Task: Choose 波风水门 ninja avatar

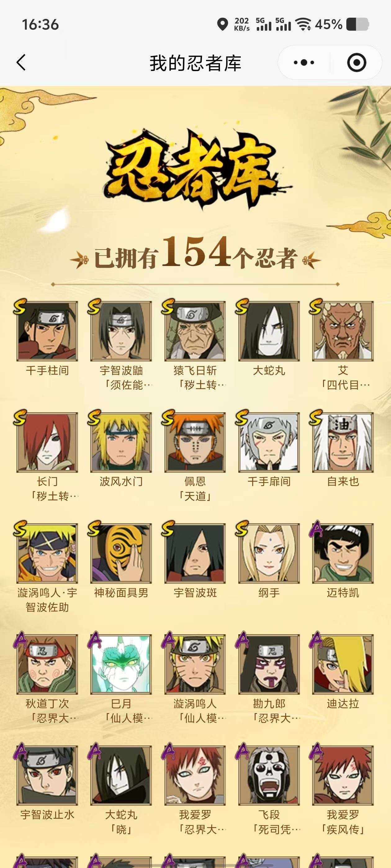Action: (121, 442)
